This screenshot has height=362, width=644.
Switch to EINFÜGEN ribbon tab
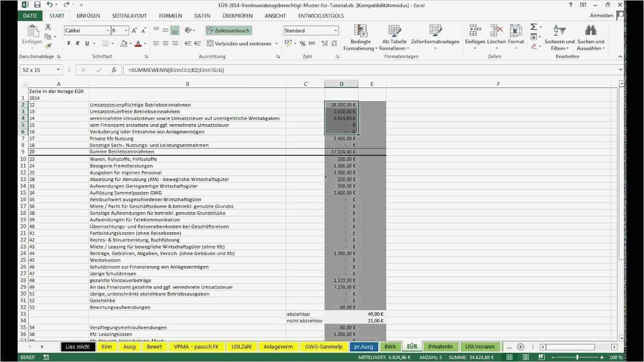pyautogui.click(x=88, y=16)
